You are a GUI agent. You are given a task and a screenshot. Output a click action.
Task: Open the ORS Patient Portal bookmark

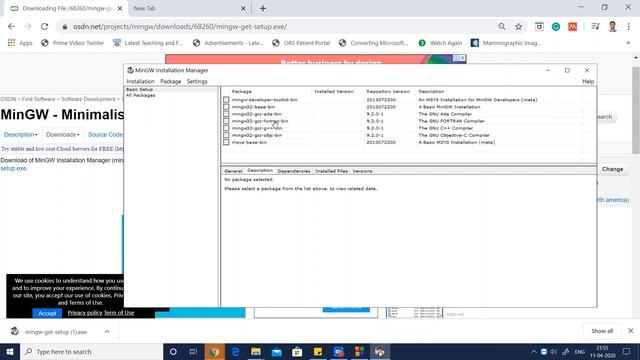click(301, 43)
